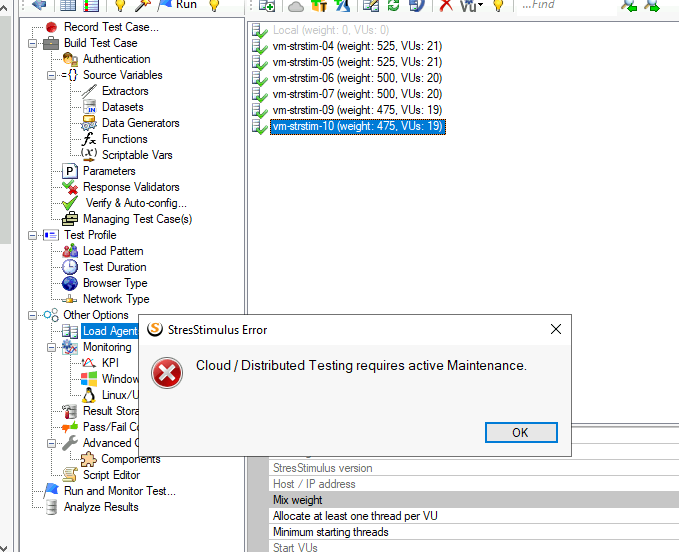This screenshot has width=679, height=552.
Task: Click the Script Editor scroll icon
Action: point(70,475)
